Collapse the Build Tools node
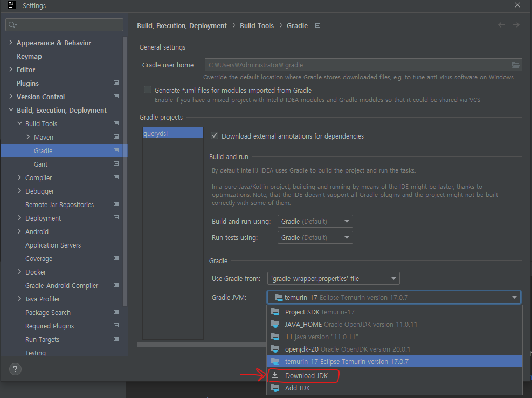 click(20, 123)
